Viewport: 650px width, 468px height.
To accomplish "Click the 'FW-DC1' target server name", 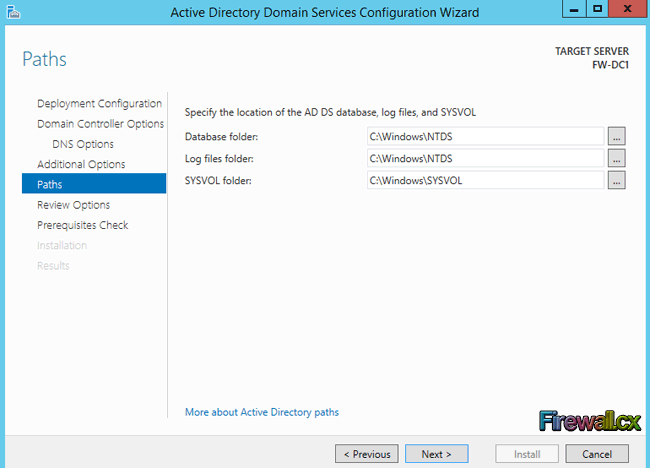I will (610, 65).
